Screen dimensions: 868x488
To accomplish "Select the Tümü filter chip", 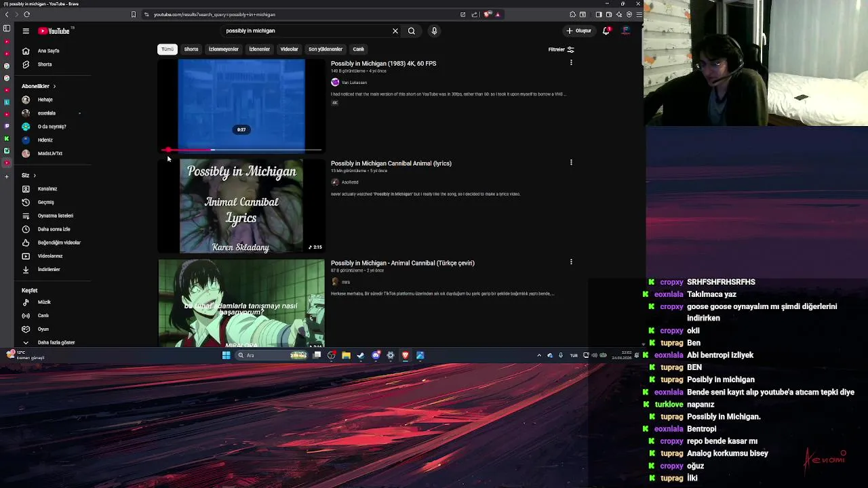I will 167,49.
